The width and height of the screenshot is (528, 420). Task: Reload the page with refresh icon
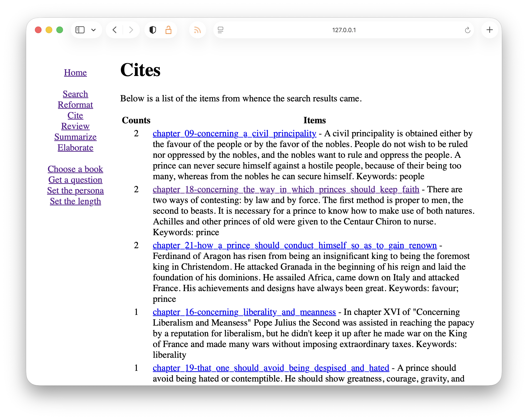(x=467, y=30)
